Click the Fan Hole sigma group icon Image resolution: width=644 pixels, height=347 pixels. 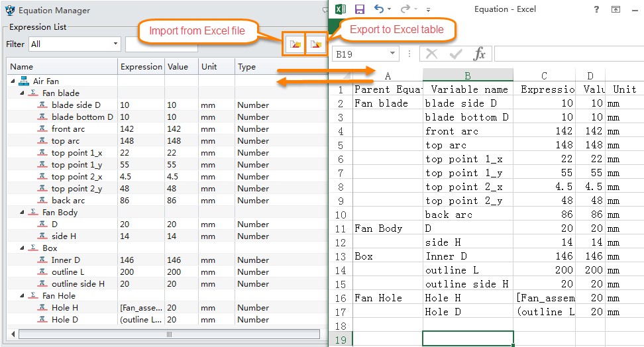tap(33, 295)
